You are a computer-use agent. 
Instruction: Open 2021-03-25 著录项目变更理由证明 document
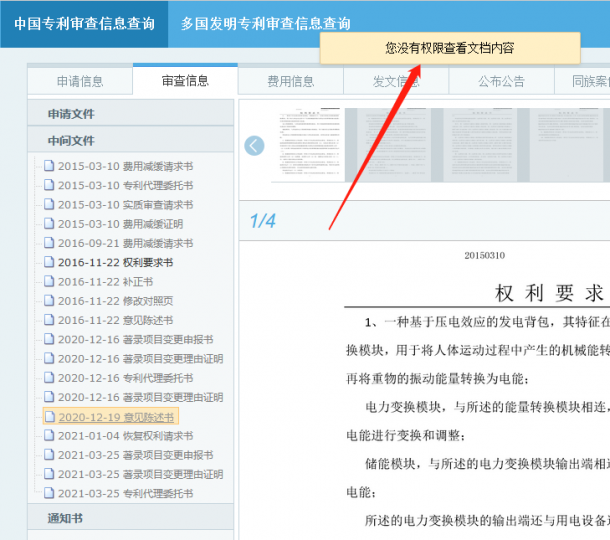[x=141, y=474]
